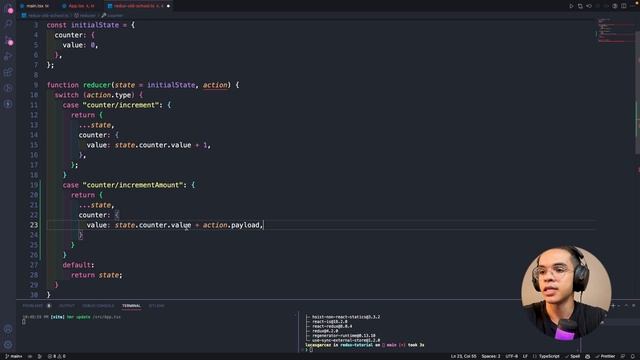640x360 pixels.
Task: Click the code minimap on the right
Action: pyautogui.click(x=616, y=31)
